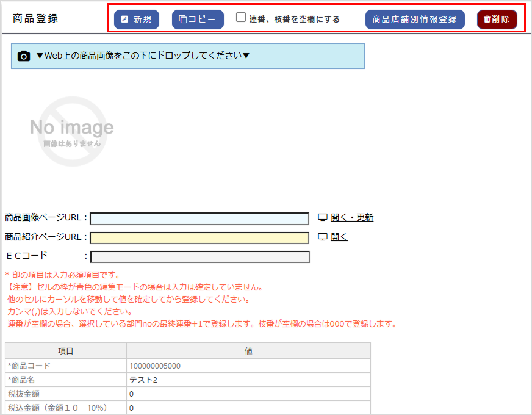The image size is (532, 415).
Task: Select the No image placeholder thumbnail
Action: (x=72, y=132)
